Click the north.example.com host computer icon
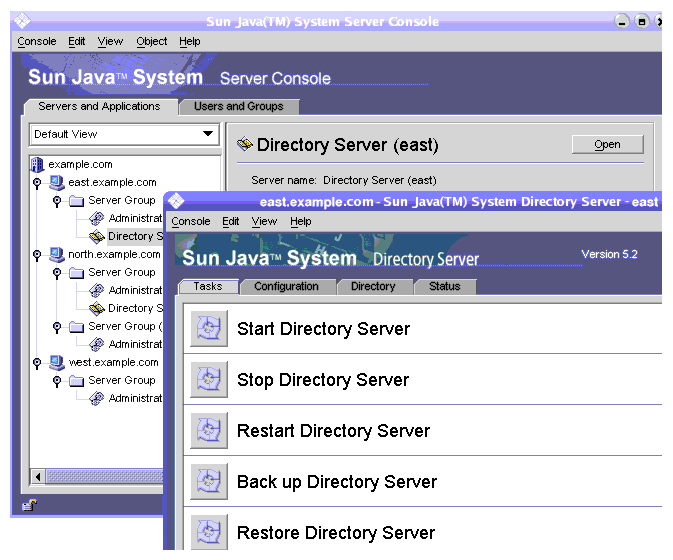This screenshot has width=673, height=560. 57,254
